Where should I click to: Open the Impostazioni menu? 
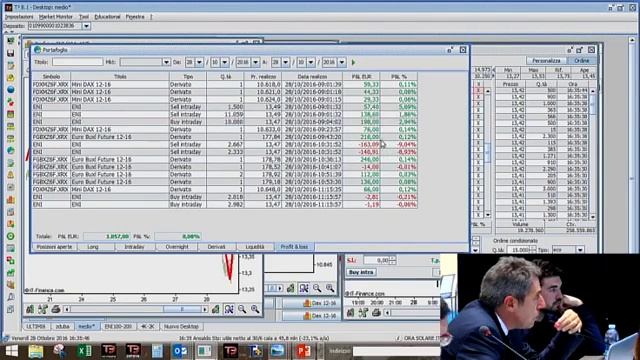(19, 17)
